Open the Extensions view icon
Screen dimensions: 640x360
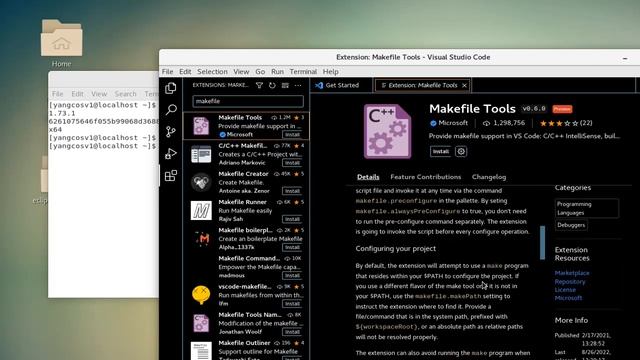[x=171, y=176]
